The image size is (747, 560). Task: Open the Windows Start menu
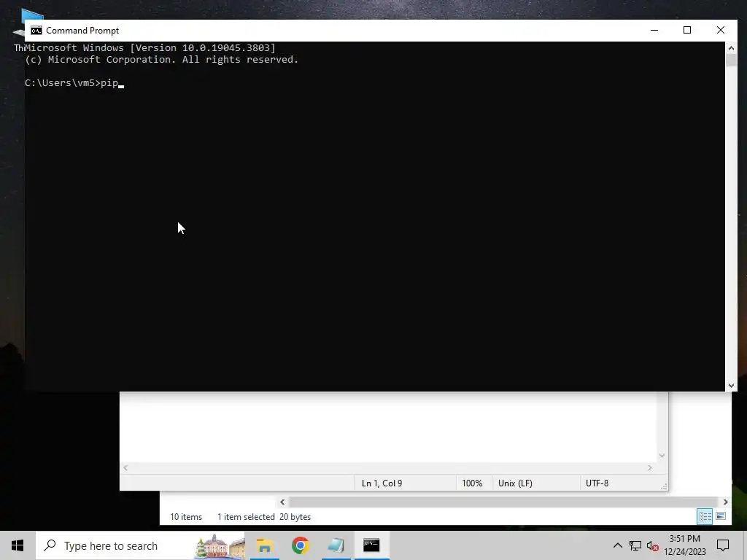pyautogui.click(x=18, y=545)
